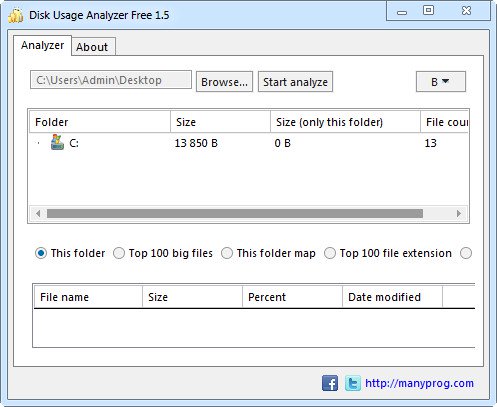This screenshot has height=407, width=497.
Task: Click the Browse... button
Action: click(x=224, y=82)
